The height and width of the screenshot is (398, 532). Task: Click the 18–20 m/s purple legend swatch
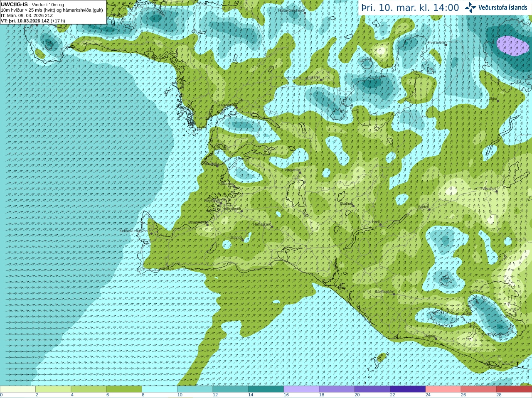337,389
